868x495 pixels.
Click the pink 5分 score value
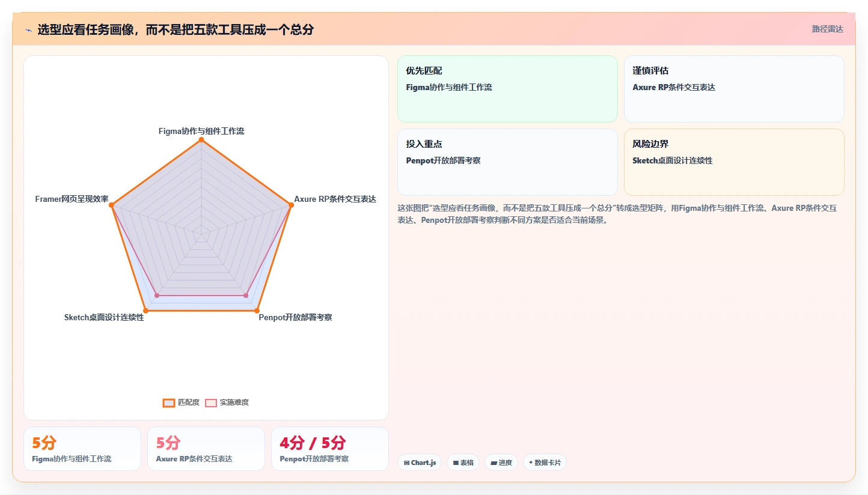tap(168, 443)
